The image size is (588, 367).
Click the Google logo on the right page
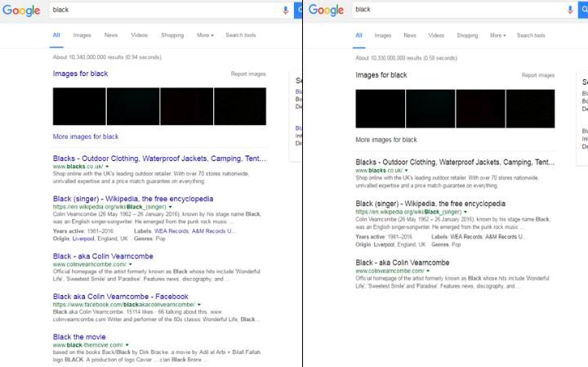[x=325, y=11]
